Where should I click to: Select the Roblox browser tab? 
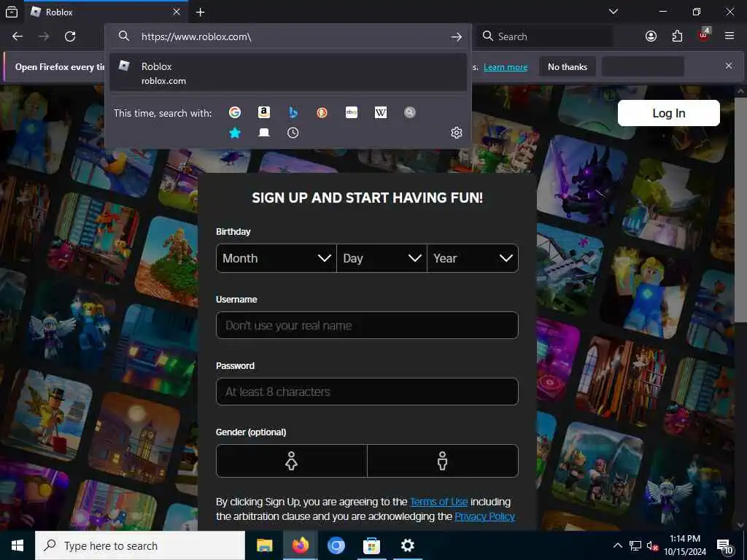(x=106, y=12)
